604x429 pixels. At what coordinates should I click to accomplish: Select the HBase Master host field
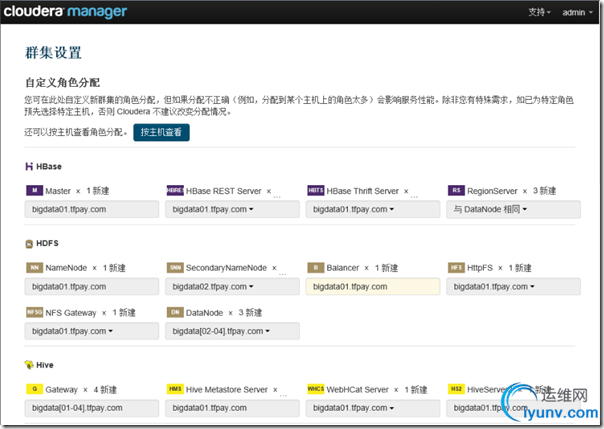click(x=92, y=209)
